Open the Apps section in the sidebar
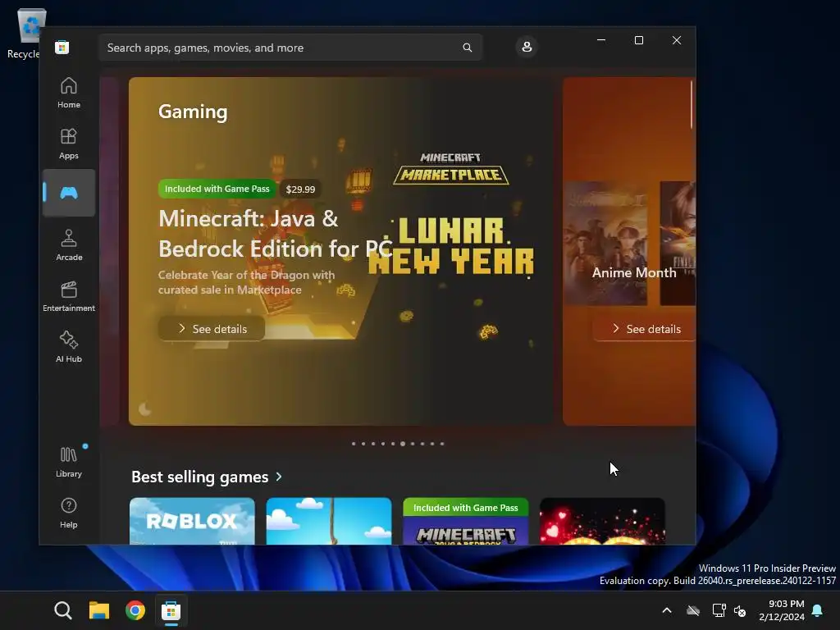This screenshot has height=630, width=840. pyautogui.click(x=69, y=144)
